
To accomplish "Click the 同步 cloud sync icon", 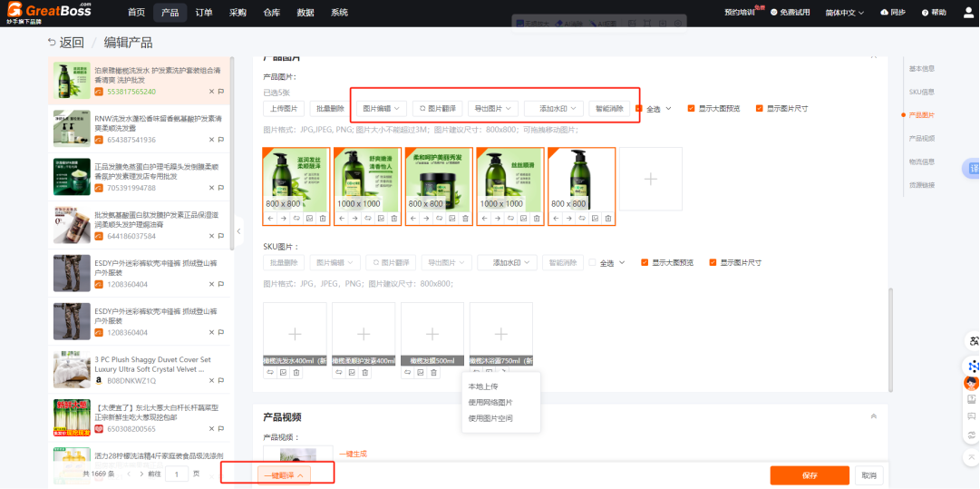I will point(885,13).
